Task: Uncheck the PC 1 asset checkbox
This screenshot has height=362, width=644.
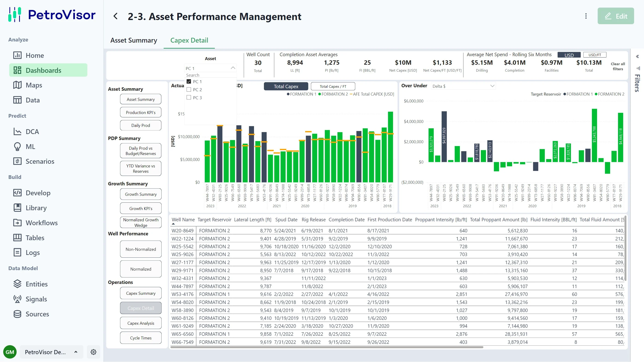Action: pos(189,82)
